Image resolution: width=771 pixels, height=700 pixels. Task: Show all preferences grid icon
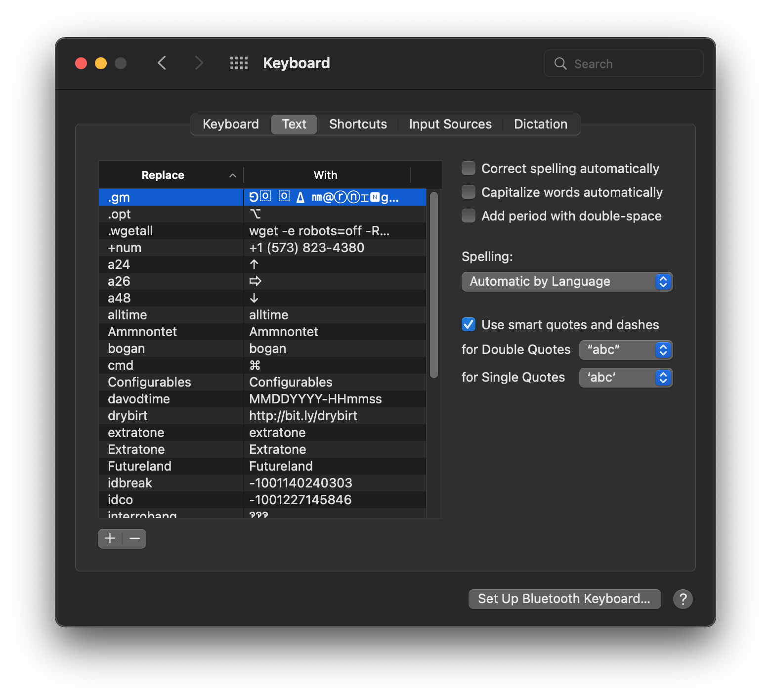(x=239, y=63)
